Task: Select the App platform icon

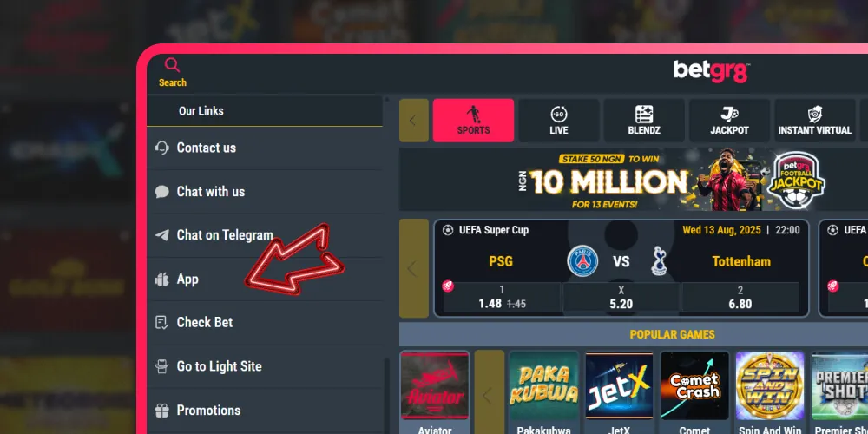Action: (x=161, y=279)
